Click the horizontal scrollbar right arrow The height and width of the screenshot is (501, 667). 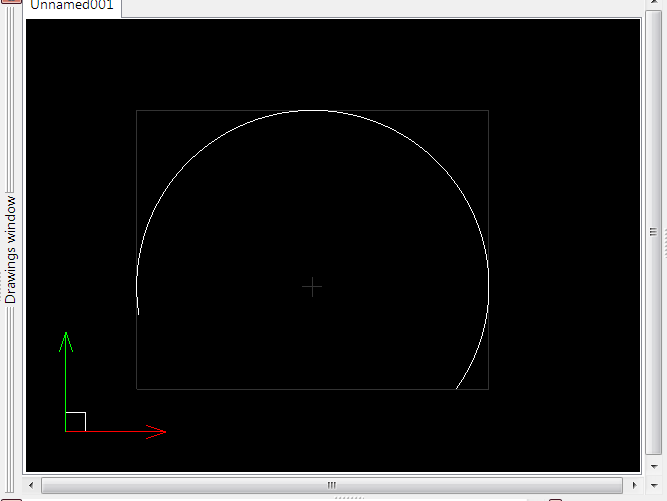[632, 485]
